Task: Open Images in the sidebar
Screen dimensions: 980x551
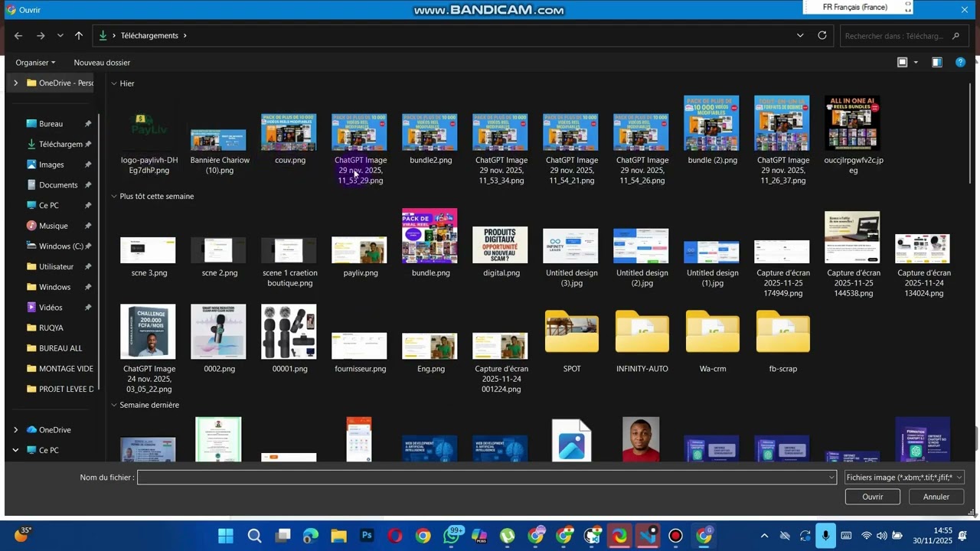Action: click(51, 165)
